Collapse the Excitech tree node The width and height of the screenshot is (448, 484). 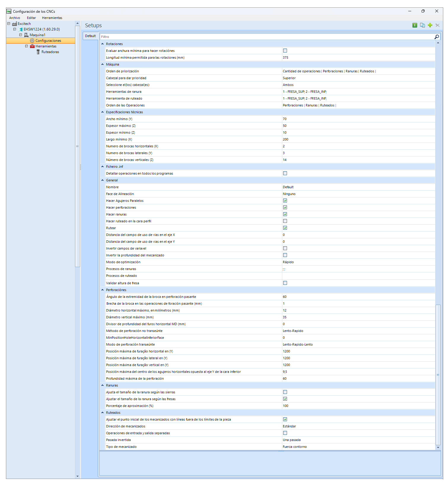click(x=9, y=24)
